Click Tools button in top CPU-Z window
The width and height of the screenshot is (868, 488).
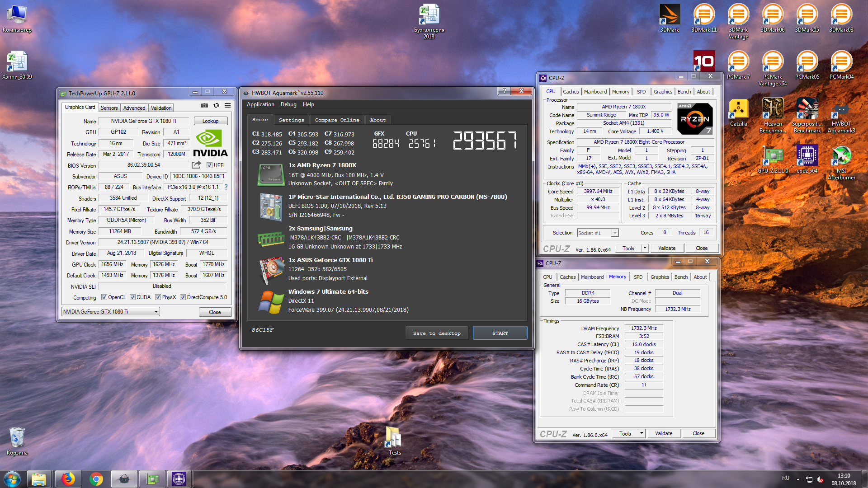coord(628,248)
